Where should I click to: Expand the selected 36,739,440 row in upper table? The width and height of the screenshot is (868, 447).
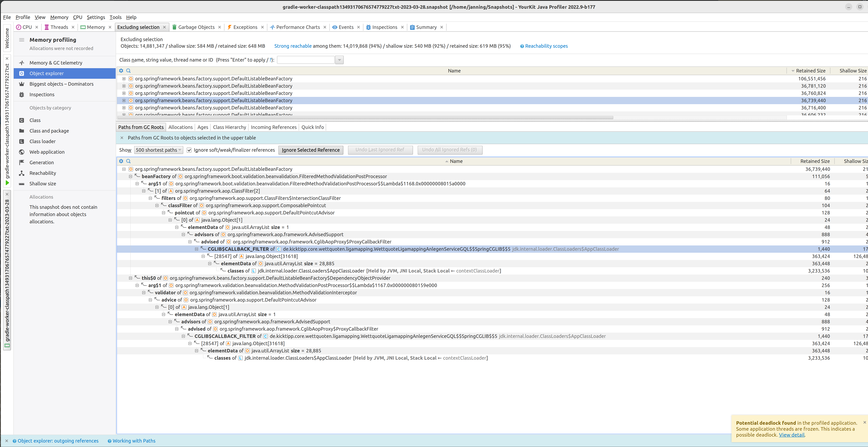[124, 101]
